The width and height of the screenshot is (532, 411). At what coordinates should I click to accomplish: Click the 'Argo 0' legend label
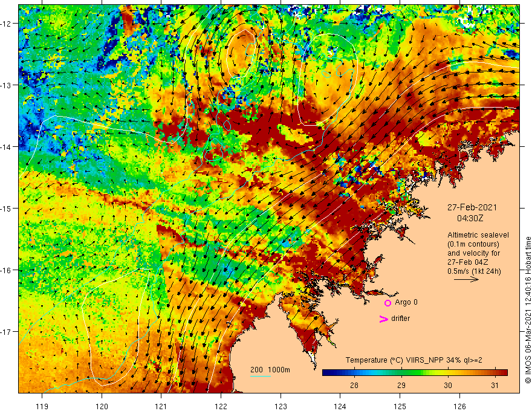[x=406, y=302]
